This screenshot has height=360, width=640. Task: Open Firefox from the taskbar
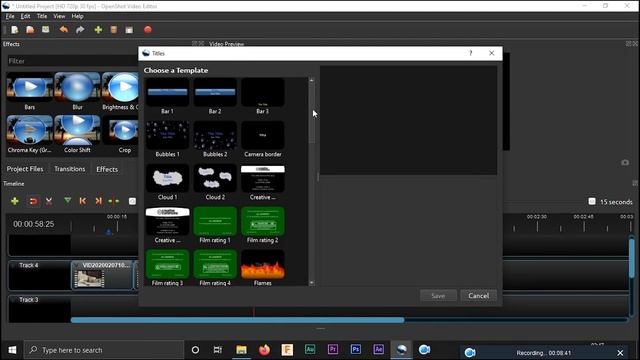point(264,350)
